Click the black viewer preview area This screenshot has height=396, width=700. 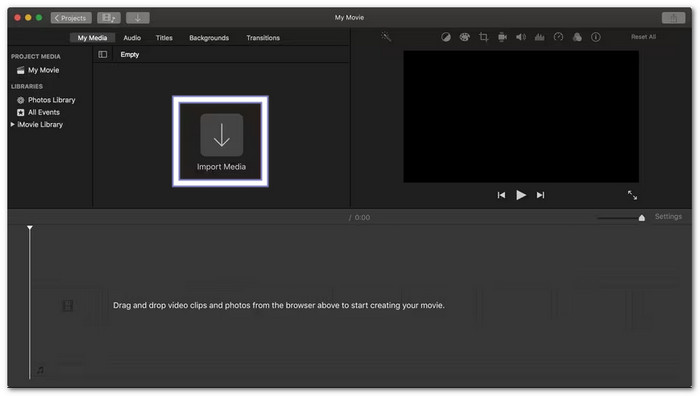(x=521, y=117)
